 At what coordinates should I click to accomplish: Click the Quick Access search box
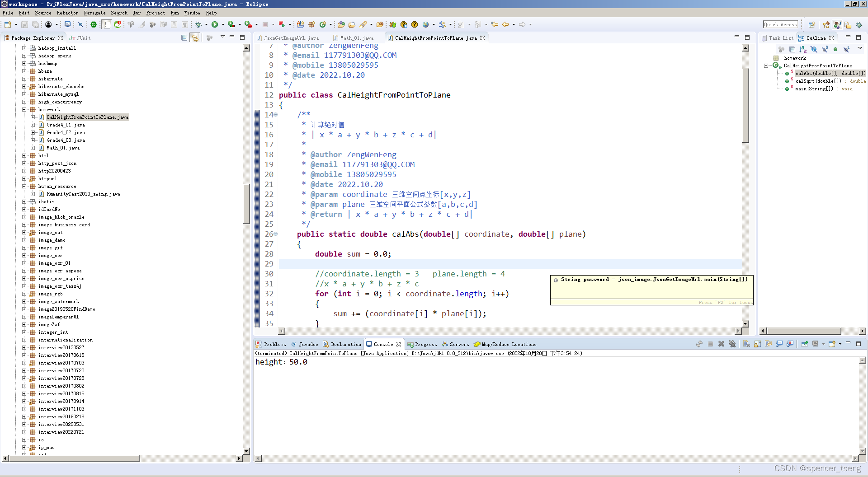(x=781, y=24)
